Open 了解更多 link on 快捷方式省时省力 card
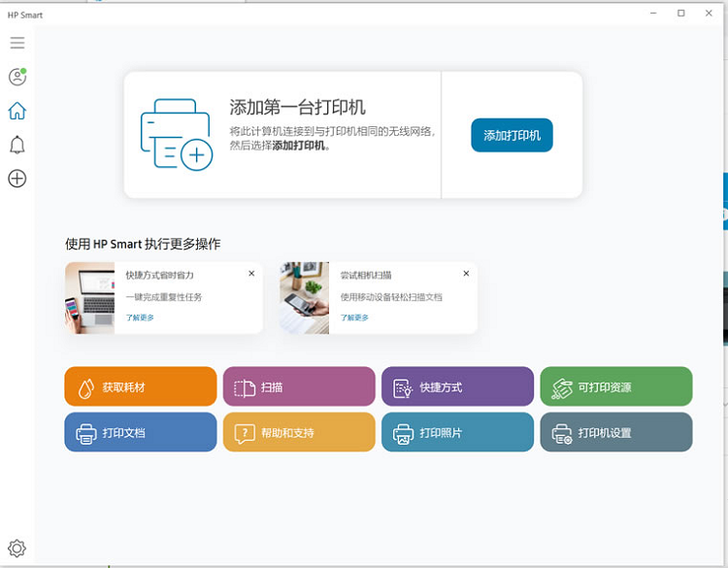The width and height of the screenshot is (728, 568). (x=140, y=317)
